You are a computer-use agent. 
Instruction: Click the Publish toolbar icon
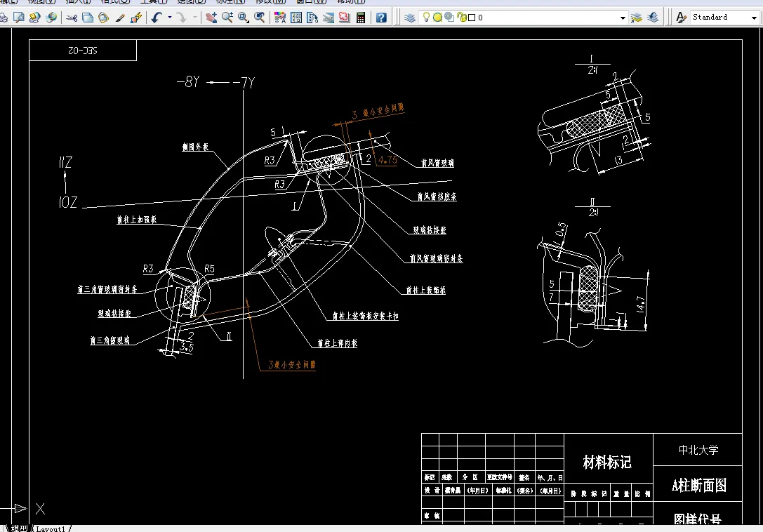[34, 18]
